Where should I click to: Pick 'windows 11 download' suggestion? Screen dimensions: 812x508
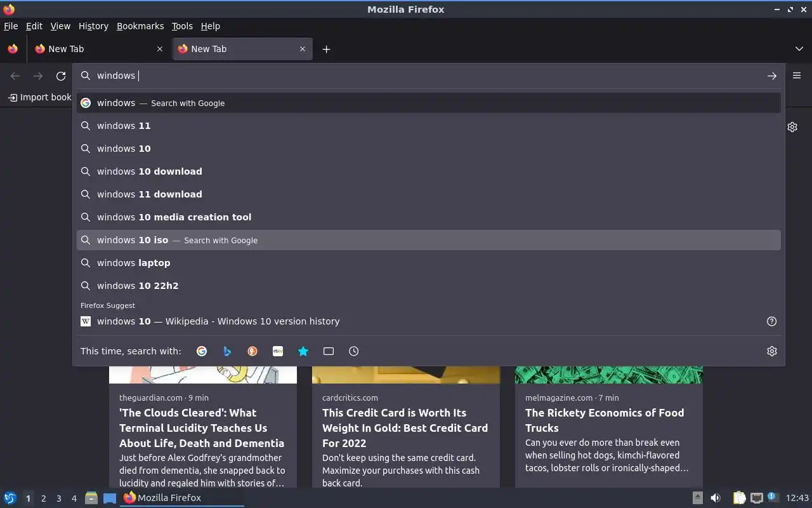point(429,194)
